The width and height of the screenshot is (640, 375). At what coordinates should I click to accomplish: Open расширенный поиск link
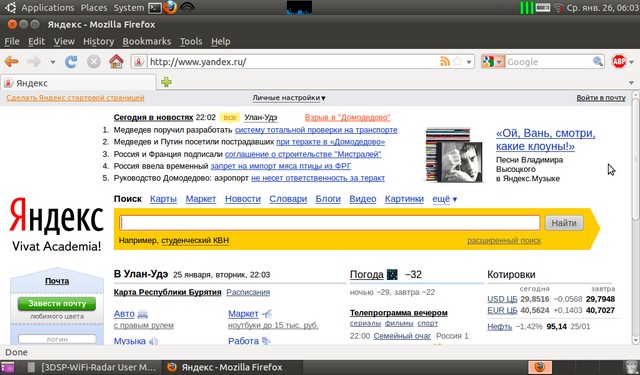tap(504, 241)
